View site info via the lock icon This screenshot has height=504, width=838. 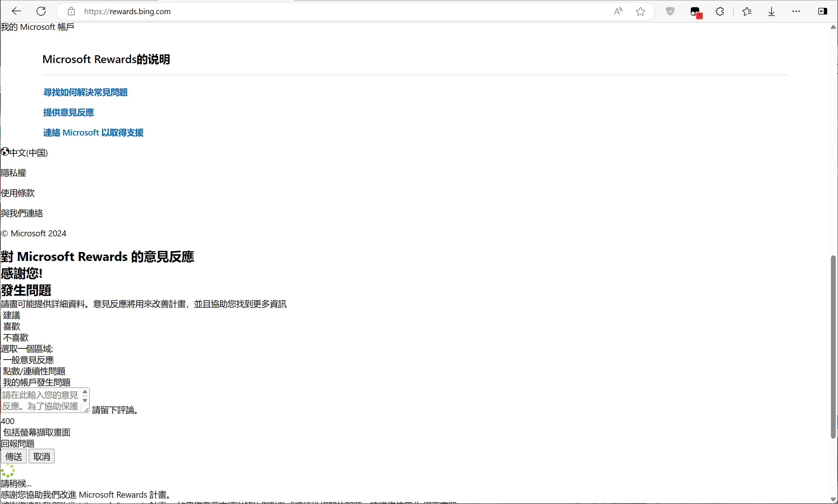click(x=71, y=12)
